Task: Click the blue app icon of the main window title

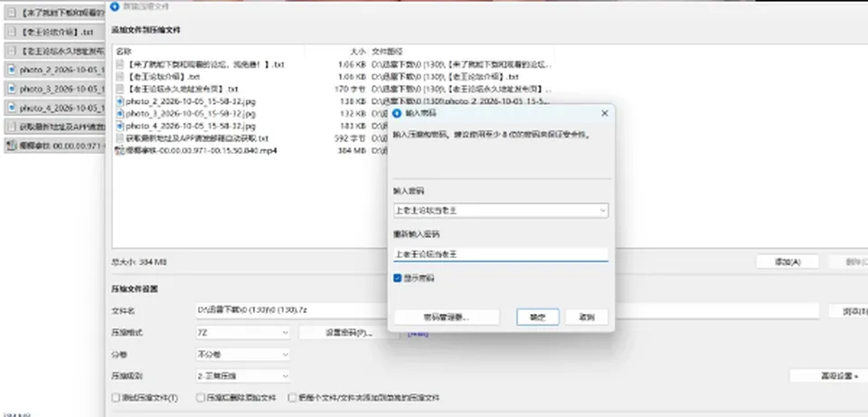Action: [x=115, y=6]
